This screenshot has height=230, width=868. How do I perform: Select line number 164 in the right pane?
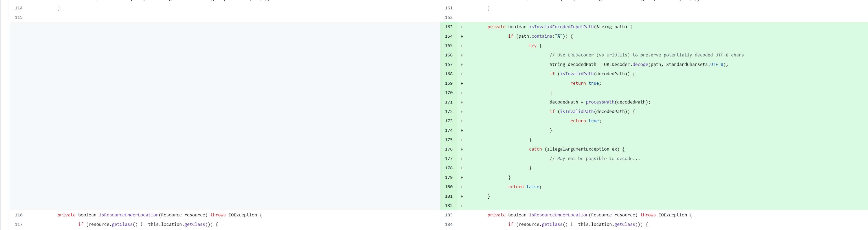[x=448, y=36]
